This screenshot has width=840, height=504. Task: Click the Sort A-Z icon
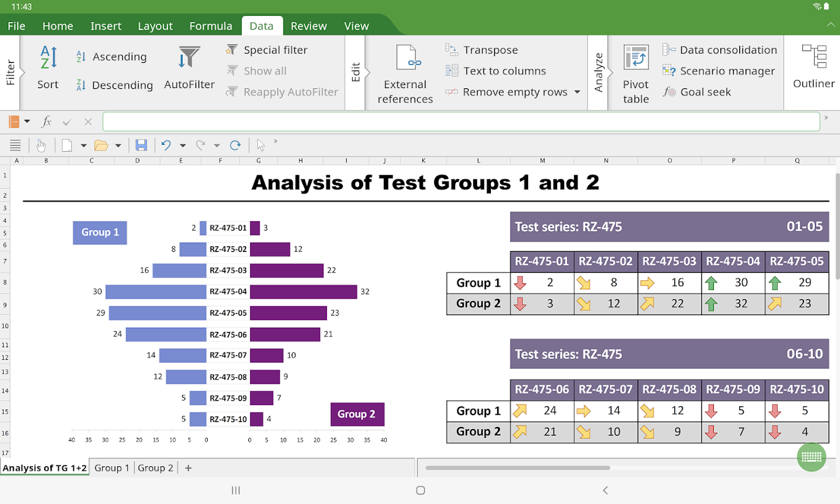tap(48, 58)
